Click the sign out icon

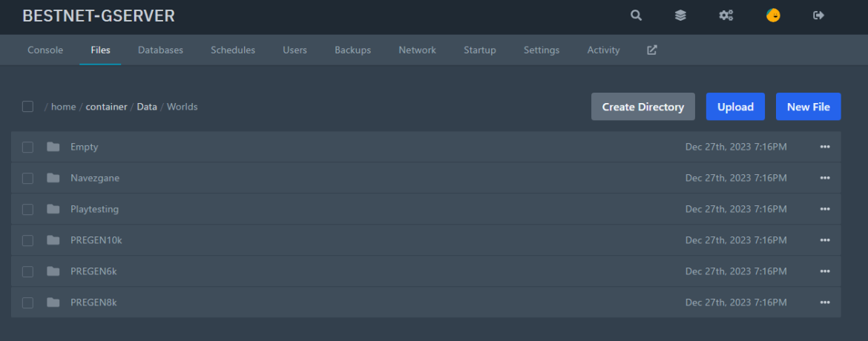[819, 16]
